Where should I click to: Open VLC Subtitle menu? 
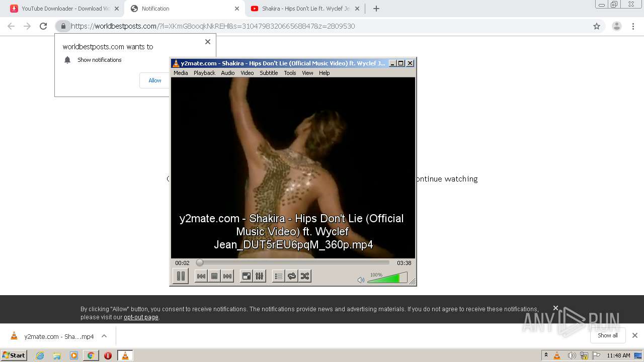coord(269,73)
